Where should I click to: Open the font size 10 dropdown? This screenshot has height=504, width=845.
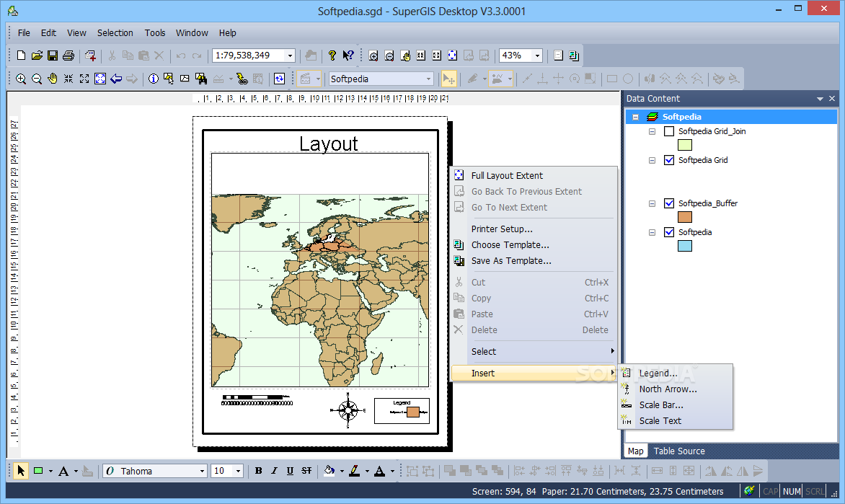[238, 471]
